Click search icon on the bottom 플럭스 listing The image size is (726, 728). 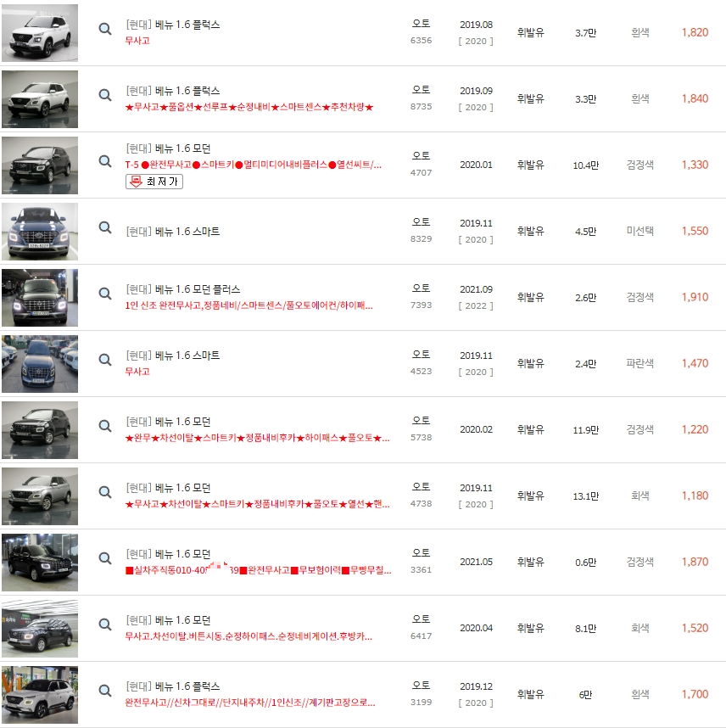coord(104,691)
